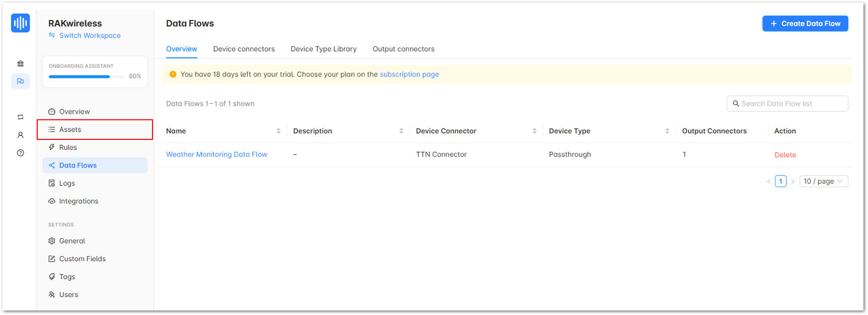Image resolution: width=868 pixels, height=315 pixels.
Task: Open the Onboarding Assistant card
Action: click(95, 71)
